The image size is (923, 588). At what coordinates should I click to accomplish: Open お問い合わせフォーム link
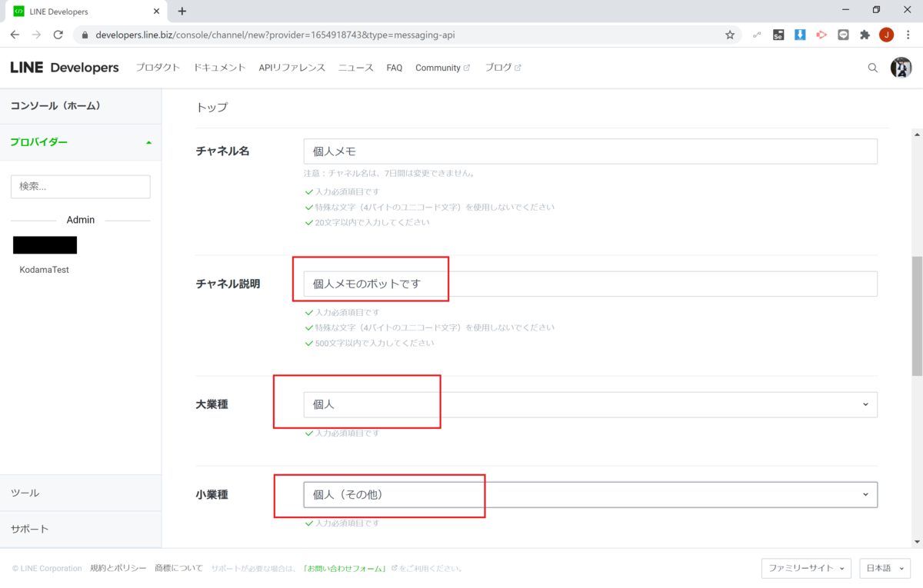(x=345, y=569)
